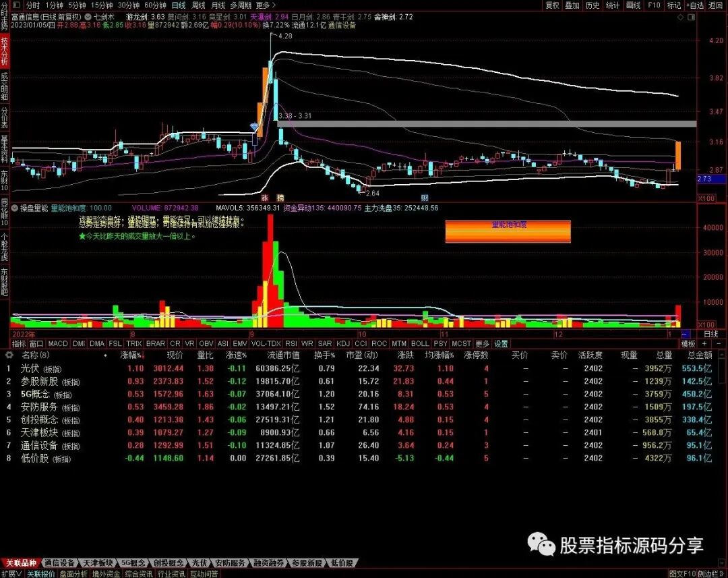Select the 15分钟 period
This screenshot has height=578, width=728.
click(101, 5)
